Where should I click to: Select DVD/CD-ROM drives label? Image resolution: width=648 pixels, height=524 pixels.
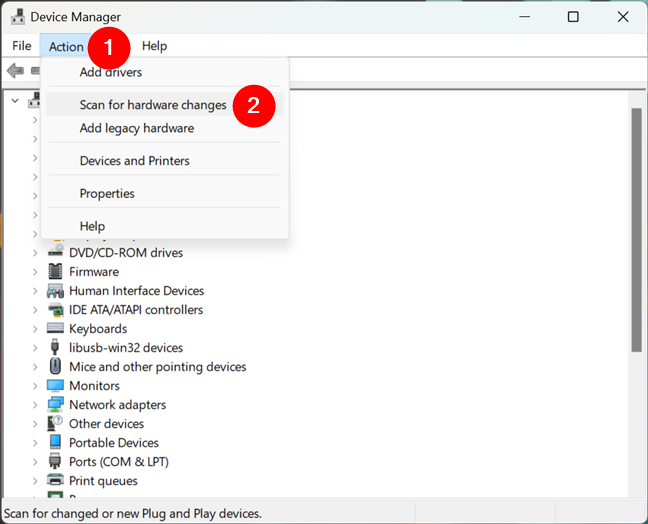[x=126, y=252]
